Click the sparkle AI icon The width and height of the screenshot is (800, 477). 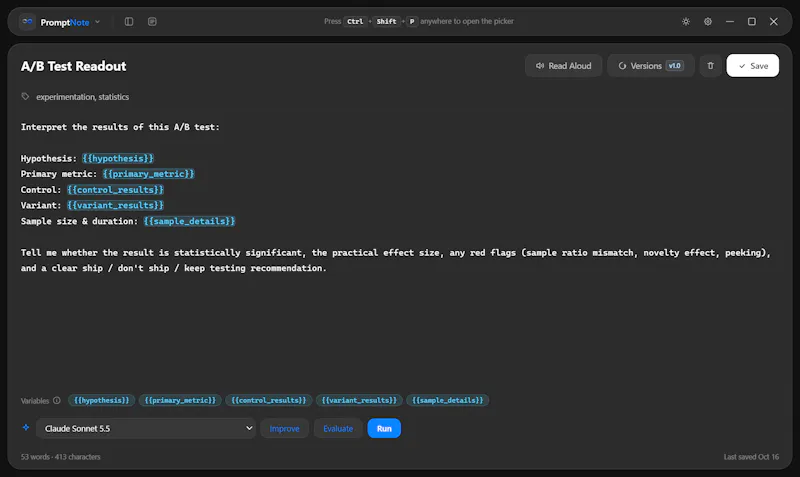(x=26, y=428)
